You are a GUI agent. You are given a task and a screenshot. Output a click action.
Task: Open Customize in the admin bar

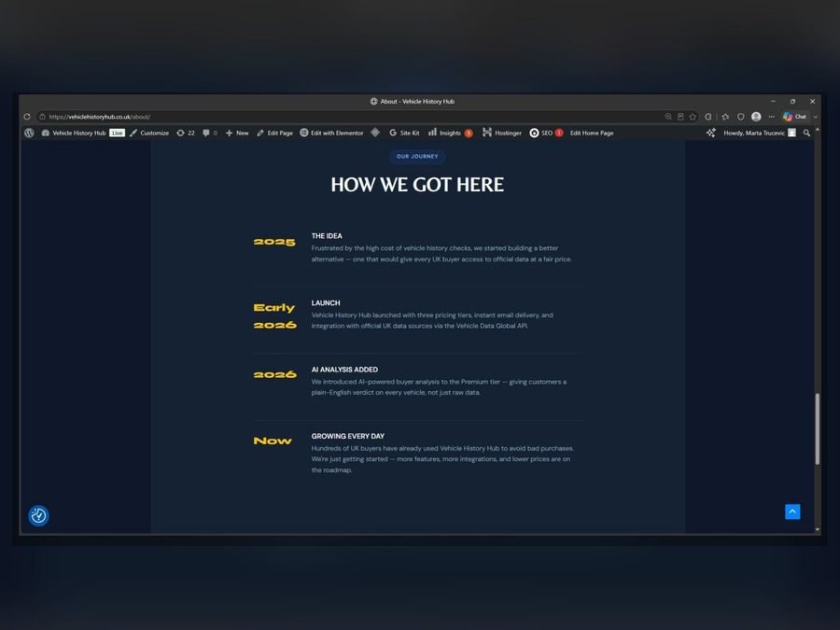pos(149,133)
